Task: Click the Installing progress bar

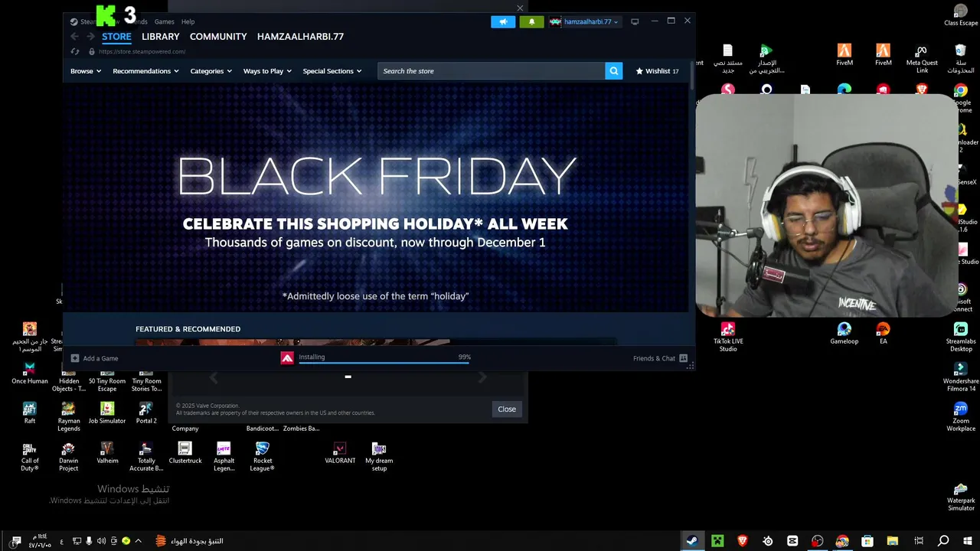Action: pos(384,364)
